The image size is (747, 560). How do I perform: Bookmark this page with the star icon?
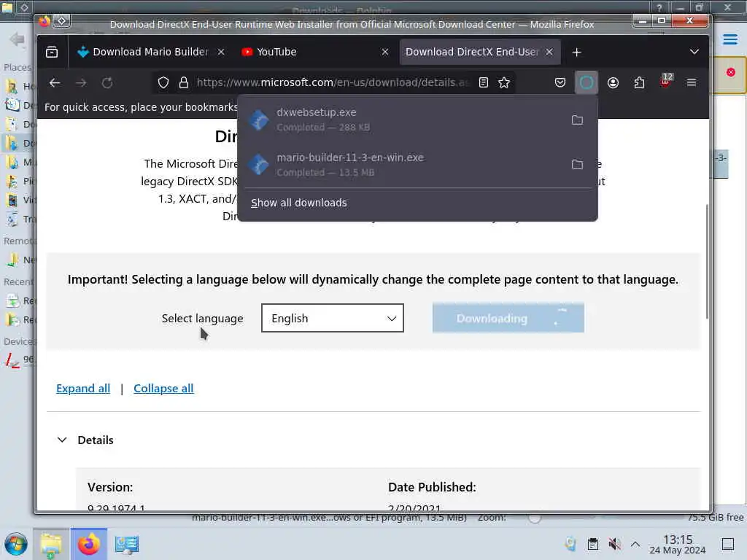504,83
